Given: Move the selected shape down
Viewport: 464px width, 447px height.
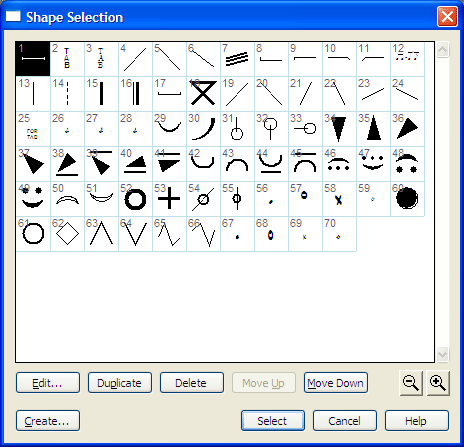Looking at the screenshot, I should 336,383.
